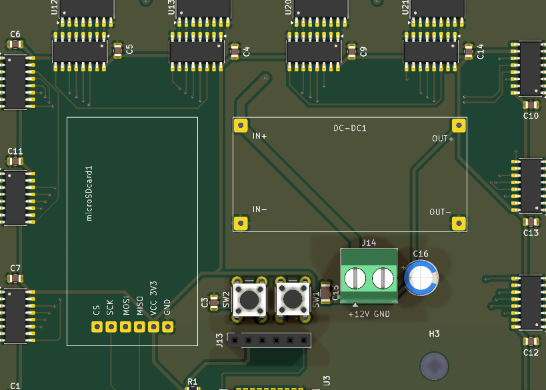Click the GND pad of microSD module
This screenshot has width=546, height=390.
tap(167, 327)
